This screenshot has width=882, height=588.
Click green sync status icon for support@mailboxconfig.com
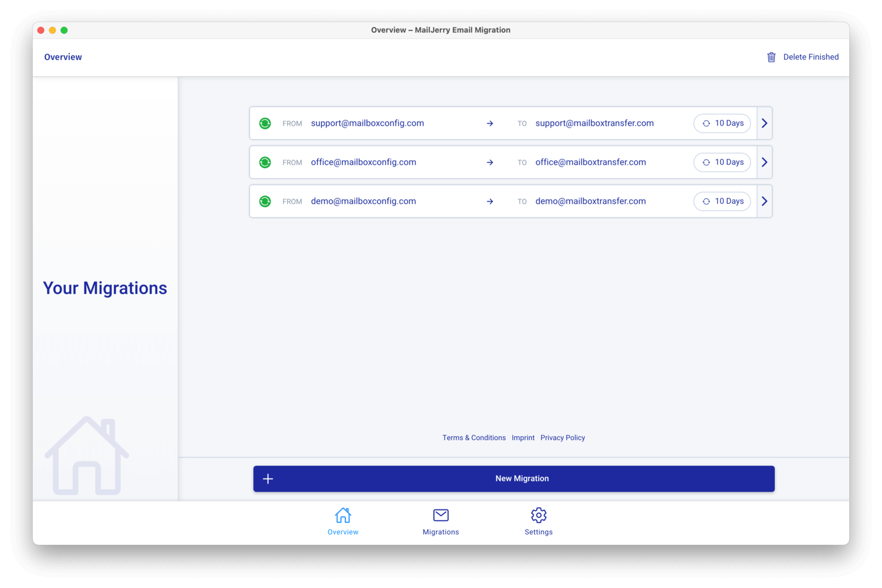[x=265, y=123]
